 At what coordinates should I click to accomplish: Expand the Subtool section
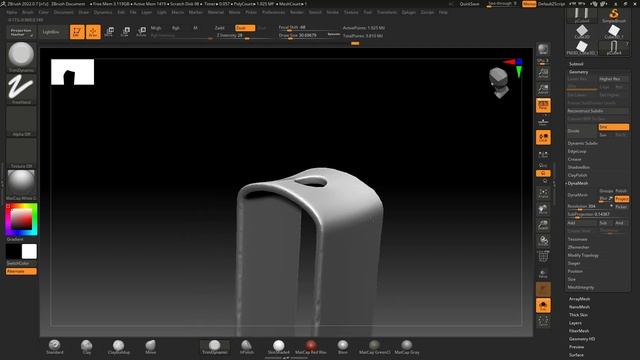(576, 64)
